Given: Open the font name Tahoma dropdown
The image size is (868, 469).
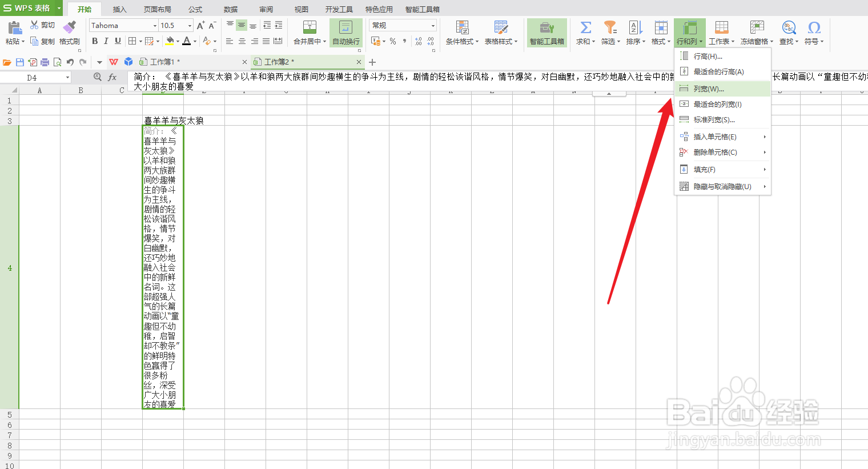Looking at the screenshot, I should 155,26.
